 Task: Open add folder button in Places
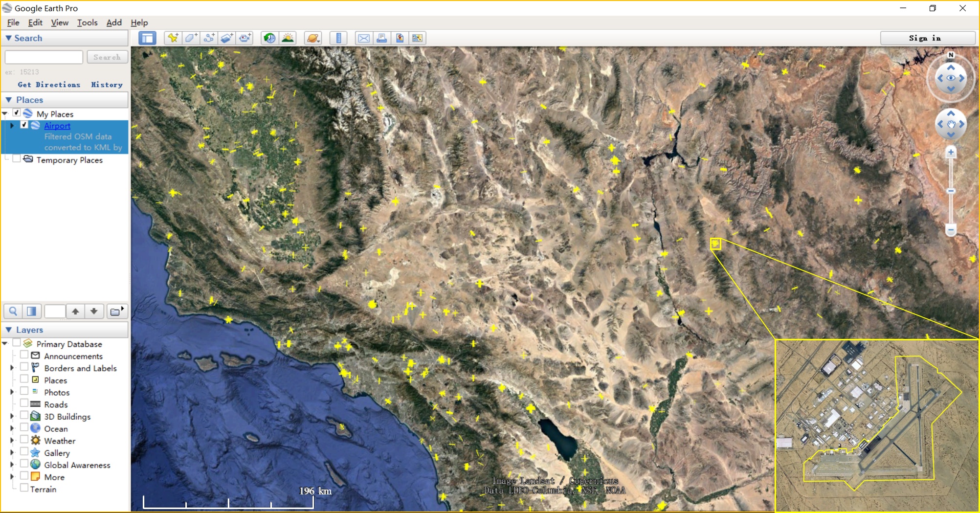(117, 312)
